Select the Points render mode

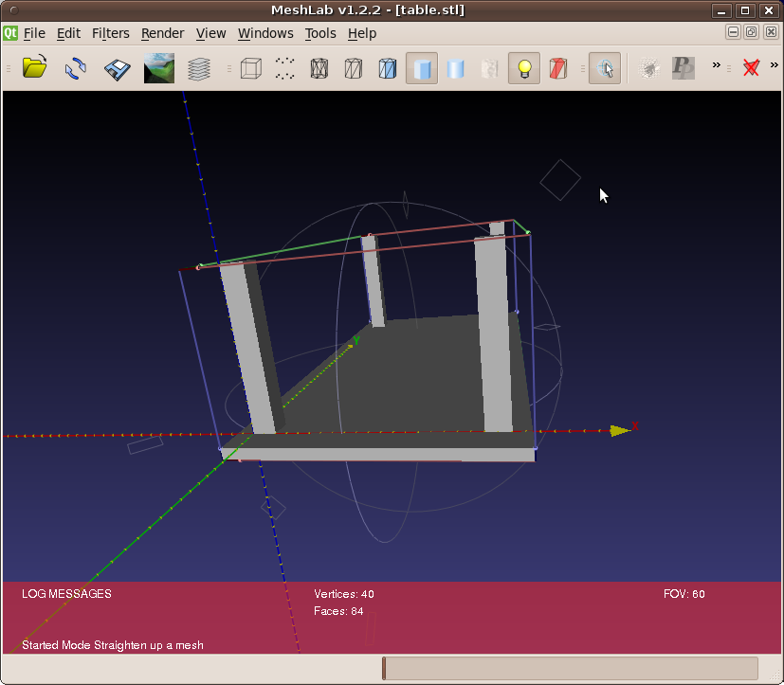tap(284, 68)
